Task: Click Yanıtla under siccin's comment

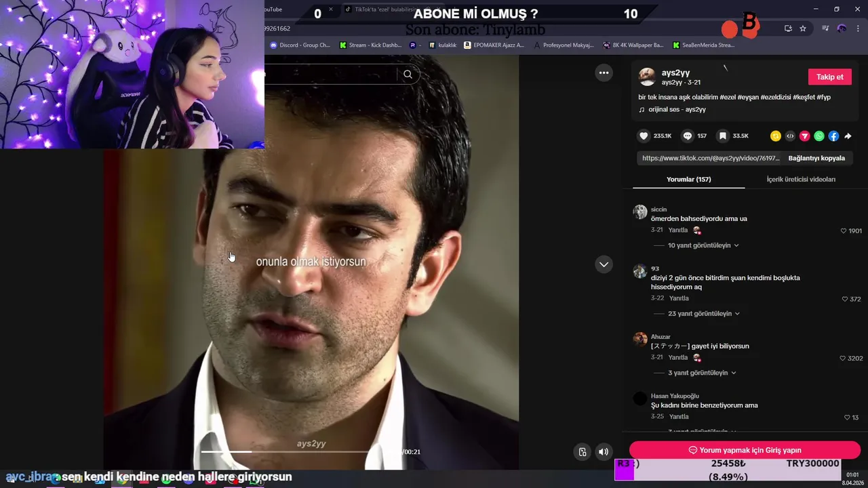Action: [x=677, y=230]
